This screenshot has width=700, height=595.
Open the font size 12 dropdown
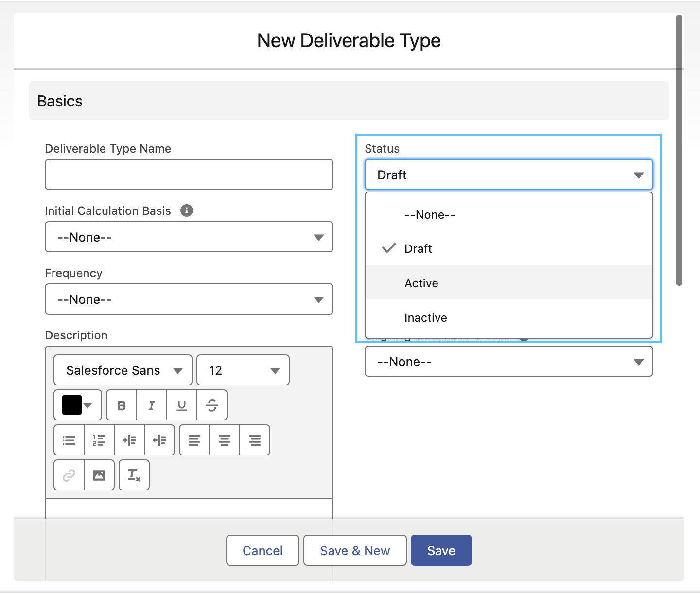tap(243, 370)
